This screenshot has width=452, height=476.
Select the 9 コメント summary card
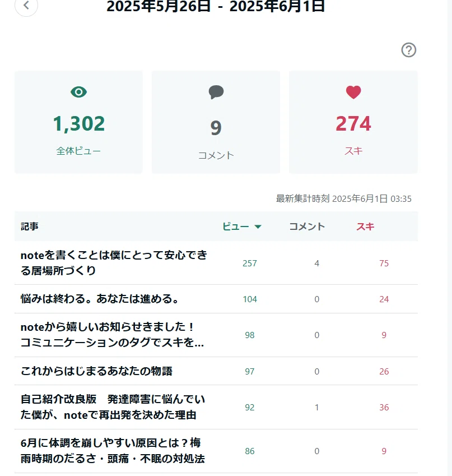point(216,122)
